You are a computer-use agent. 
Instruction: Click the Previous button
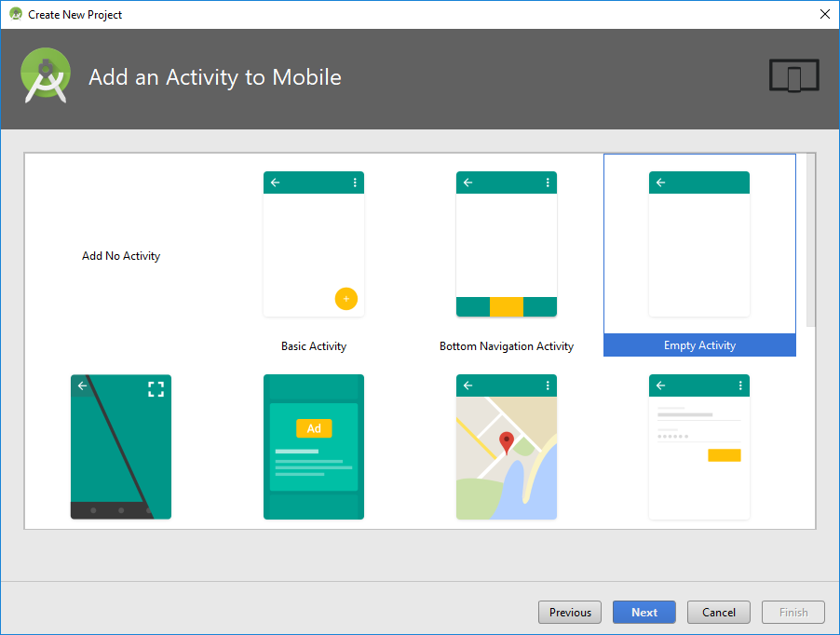coord(570,612)
